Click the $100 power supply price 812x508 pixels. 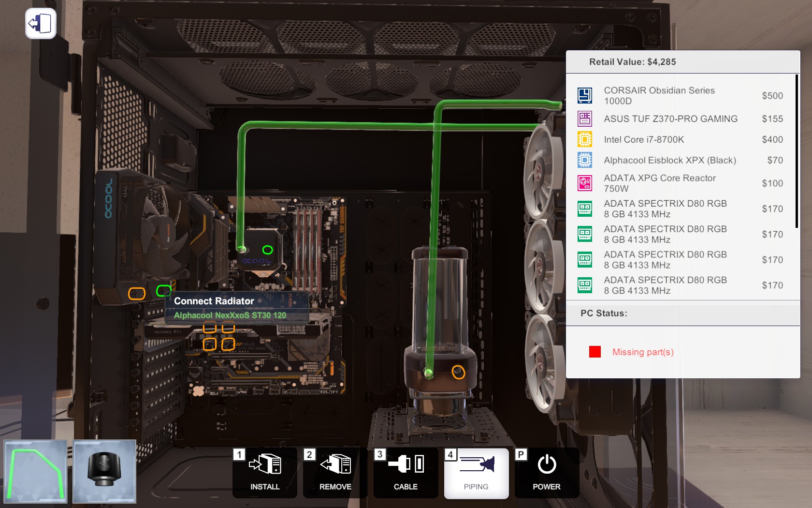tap(772, 183)
